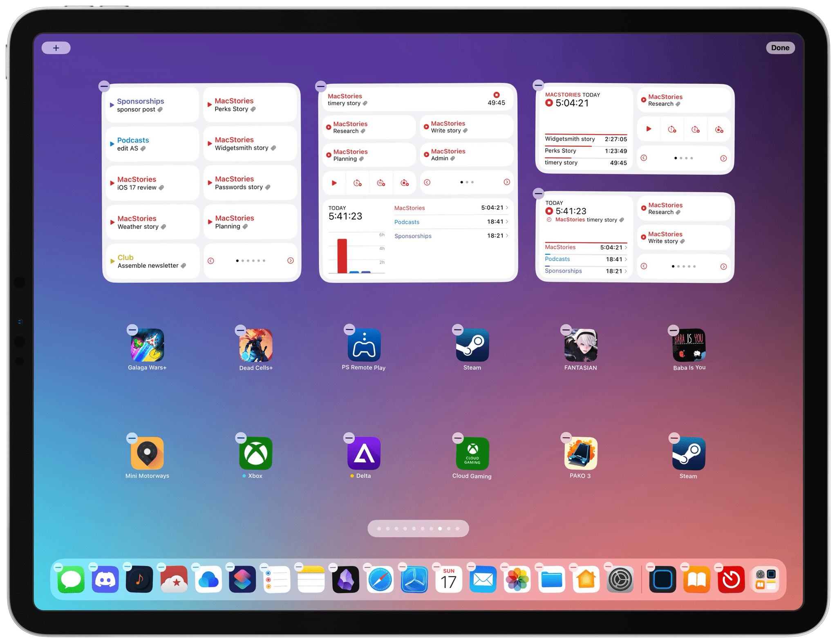This screenshot has height=644, width=837.
Task: Remove the left Timery saved-timers widget
Action: pyautogui.click(x=104, y=86)
